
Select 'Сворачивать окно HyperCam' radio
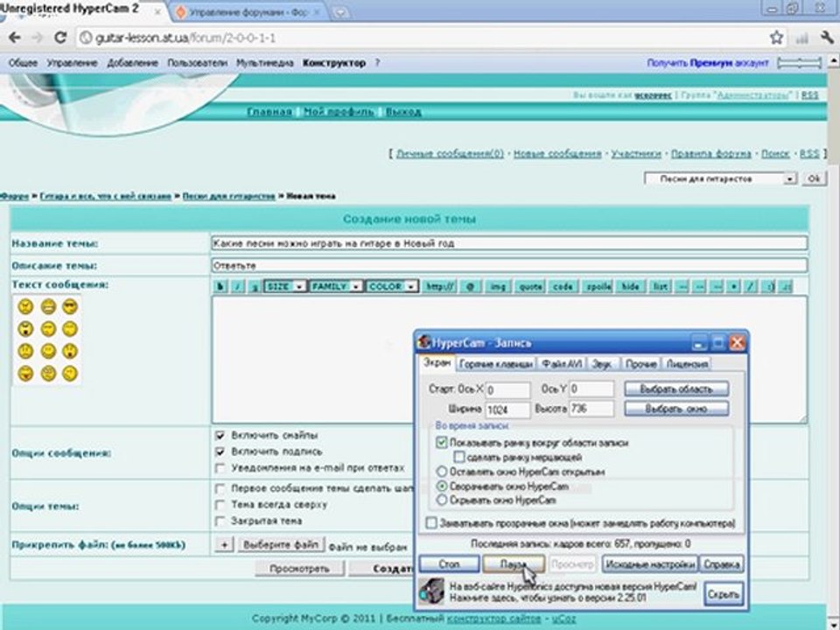tap(441, 486)
